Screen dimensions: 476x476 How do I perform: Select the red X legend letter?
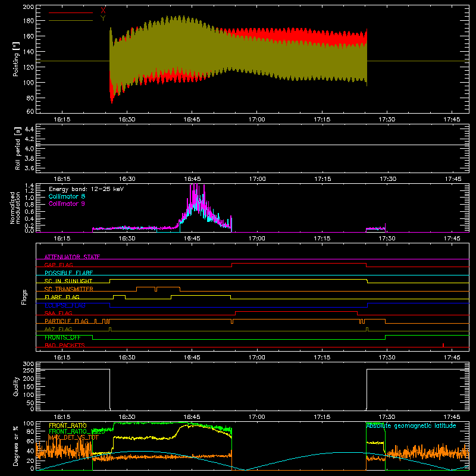click(103, 11)
